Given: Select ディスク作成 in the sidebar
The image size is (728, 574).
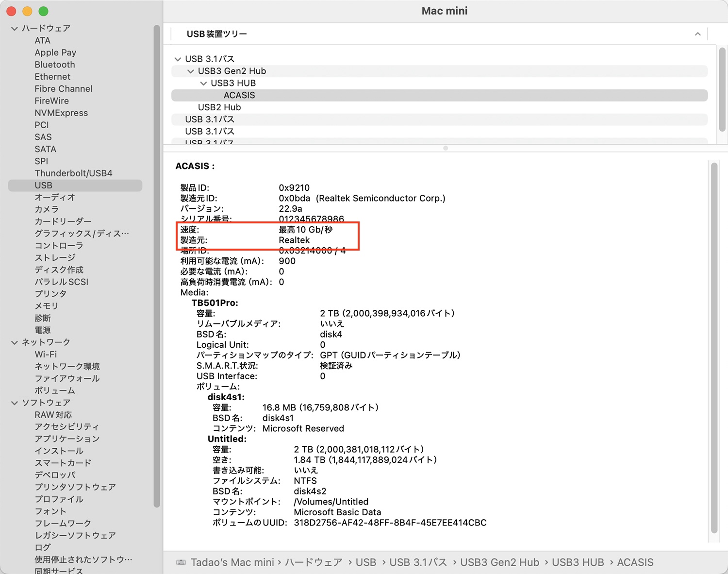Looking at the screenshot, I should 59,270.
